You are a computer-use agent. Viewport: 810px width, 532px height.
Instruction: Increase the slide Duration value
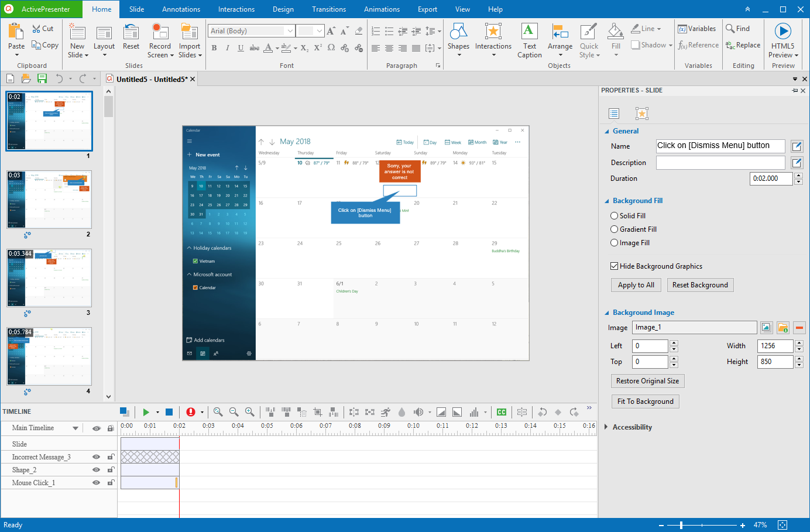pyautogui.click(x=798, y=176)
